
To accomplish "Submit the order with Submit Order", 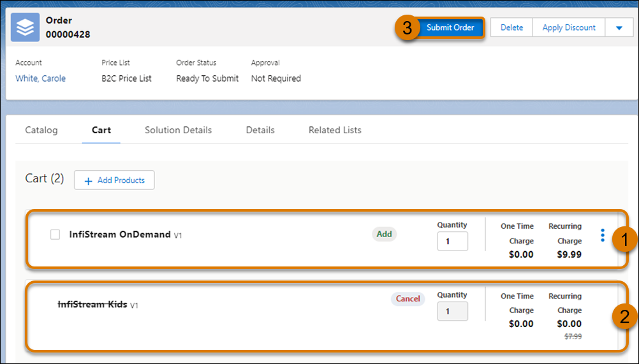I will (x=450, y=27).
